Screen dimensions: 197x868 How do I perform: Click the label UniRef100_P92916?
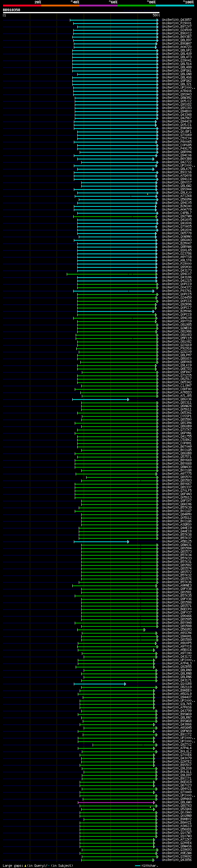pos(176,349)
